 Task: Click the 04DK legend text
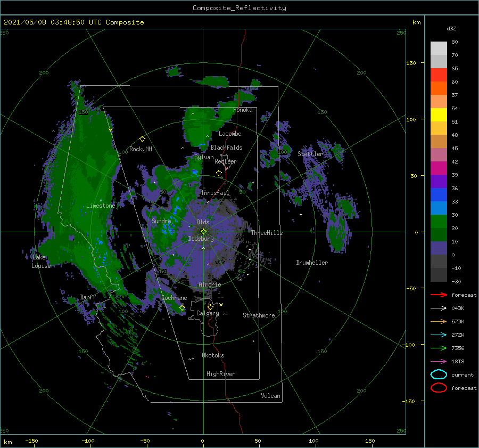coord(458,308)
